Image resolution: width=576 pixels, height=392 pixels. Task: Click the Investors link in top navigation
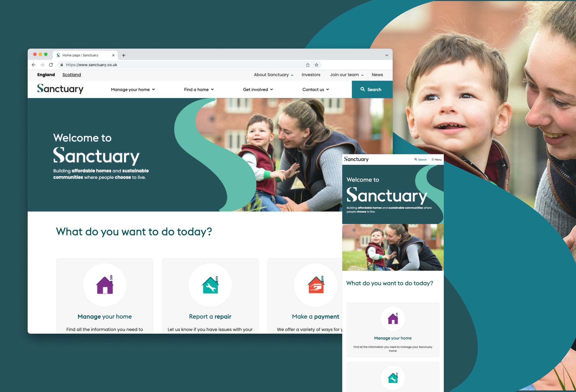click(x=310, y=75)
